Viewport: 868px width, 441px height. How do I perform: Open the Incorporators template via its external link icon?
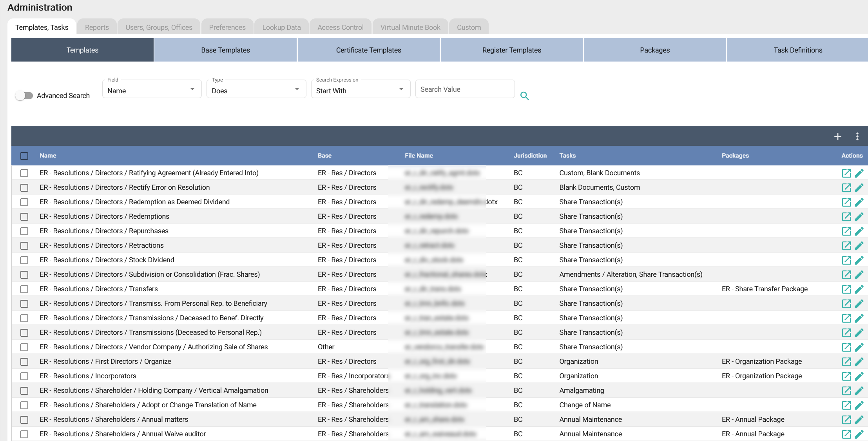click(x=846, y=376)
